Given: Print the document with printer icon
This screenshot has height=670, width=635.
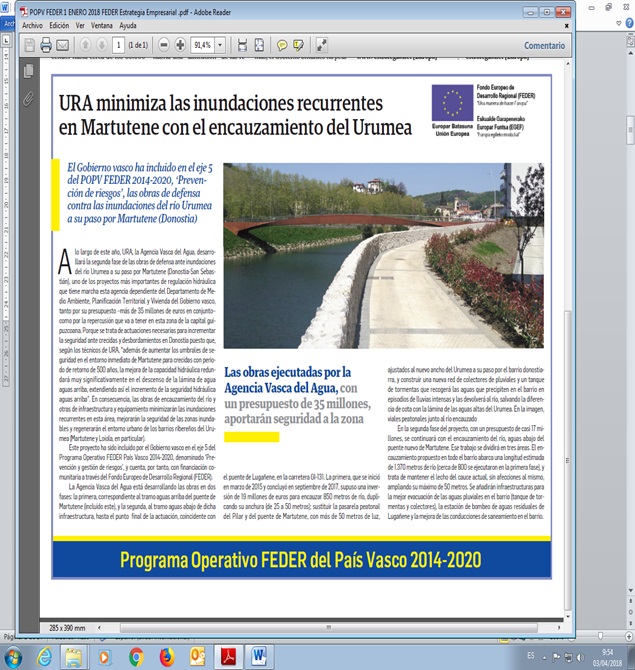Looking at the screenshot, I should click(x=46, y=45).
